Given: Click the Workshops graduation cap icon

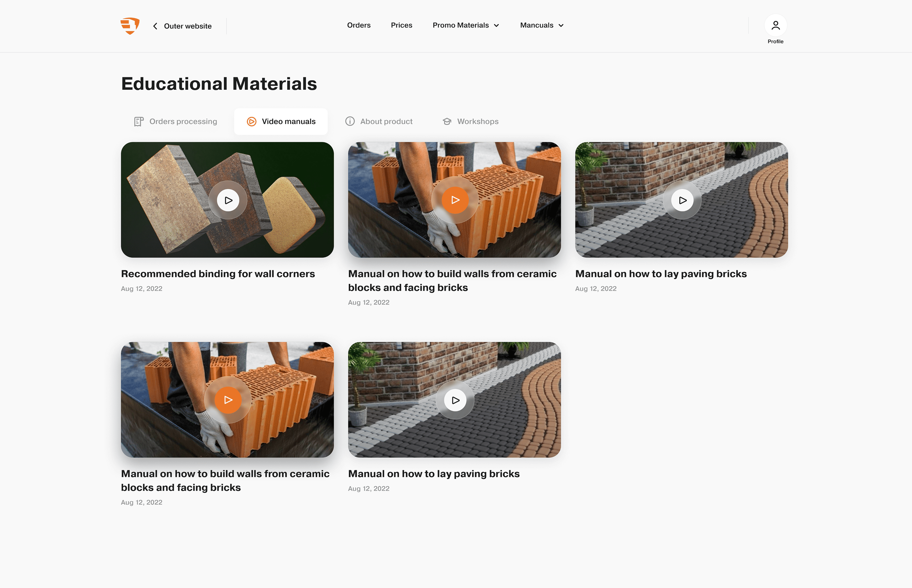Looking at the screenshot, I should [447, 121].
